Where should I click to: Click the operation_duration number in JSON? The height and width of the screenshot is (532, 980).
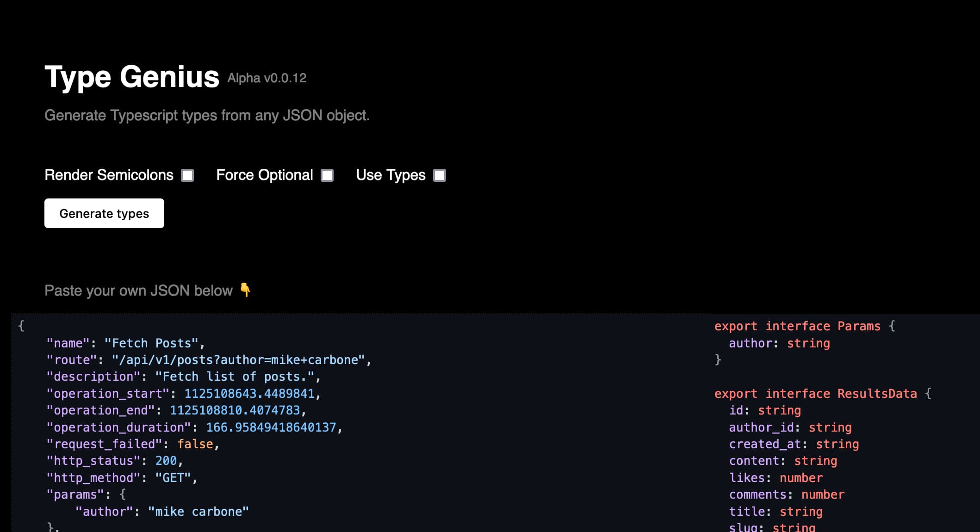pos(271,427)
